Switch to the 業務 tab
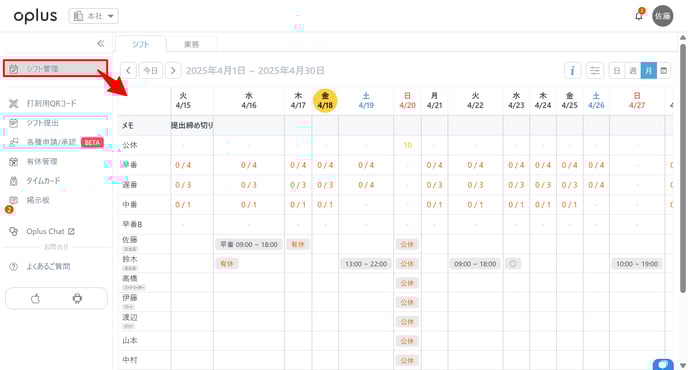This screenshot has width=688, height=370. [x=191, y=44]
